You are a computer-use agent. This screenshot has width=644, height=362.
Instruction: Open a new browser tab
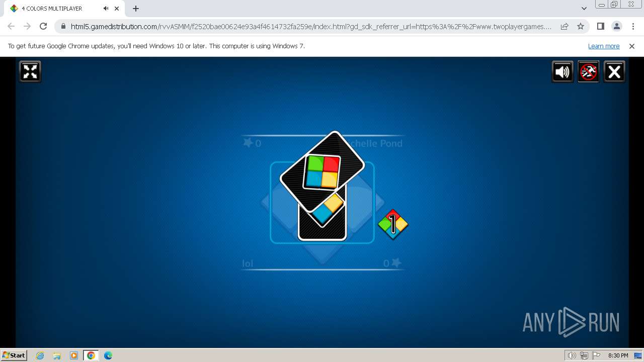pos(136,9)
